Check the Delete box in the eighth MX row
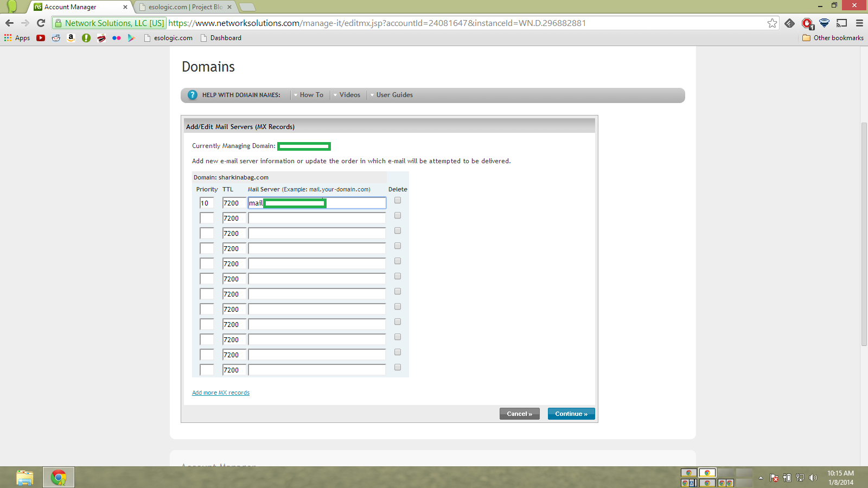The width and height of the screenshot is (868, 488). click(x=398, y=306)
